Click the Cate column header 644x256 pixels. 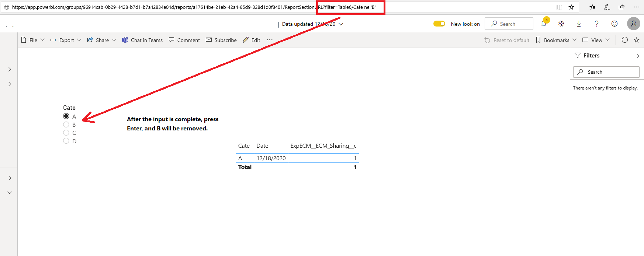click(244, 146)
